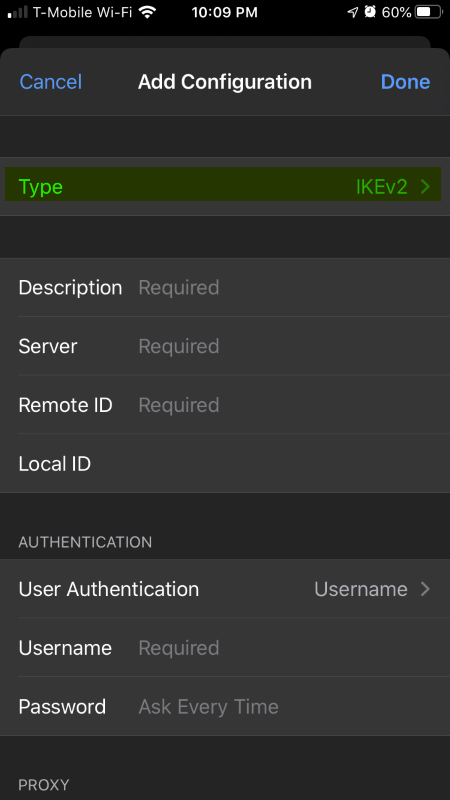
Task: Tap the PROXY section header
Action: pyautogui.click(x=44, y=785)
